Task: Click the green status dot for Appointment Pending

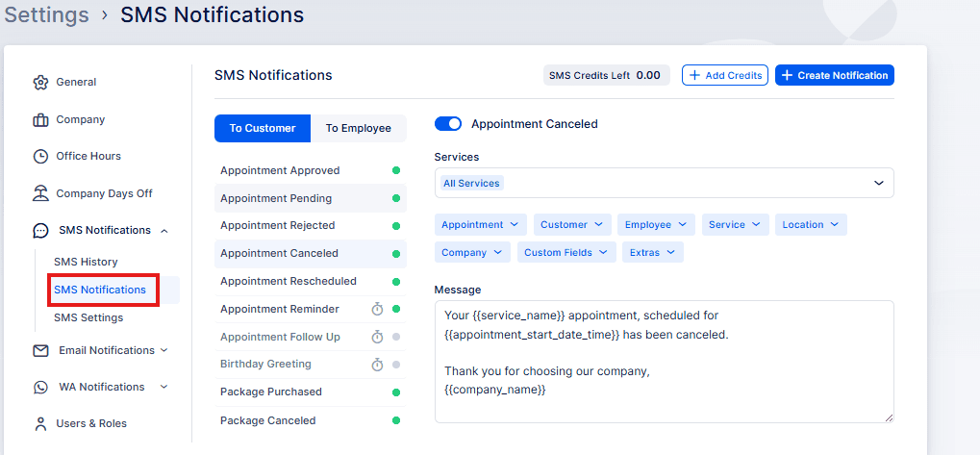Action: tap(395, 198)
